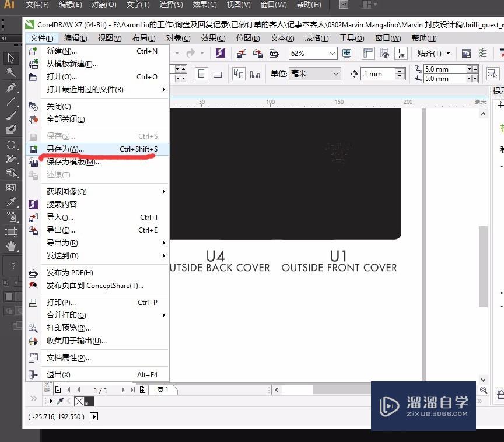Viewport: 504px width, 442px height.
Task: Choose 新建(N)... menu entry
Action: (x=97, y=51)
